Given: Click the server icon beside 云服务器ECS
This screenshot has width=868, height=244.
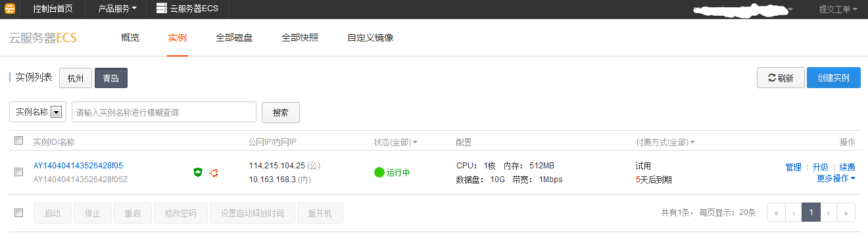Looking at the screenshot, I should click(161, 9).
